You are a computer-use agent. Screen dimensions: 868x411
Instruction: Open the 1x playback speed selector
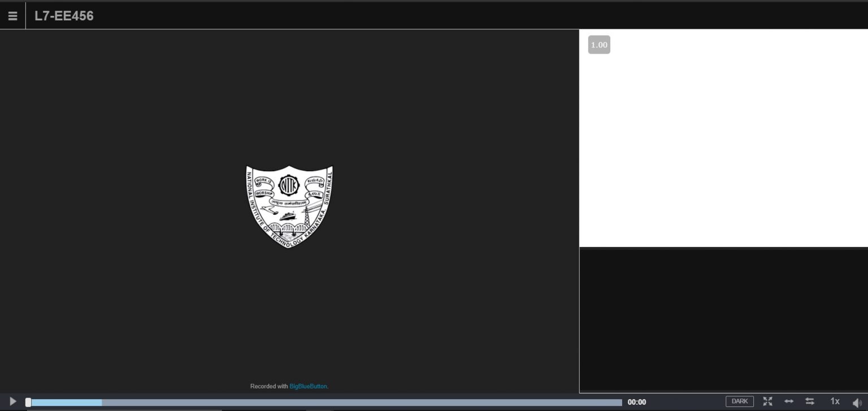tap(835, 401)
